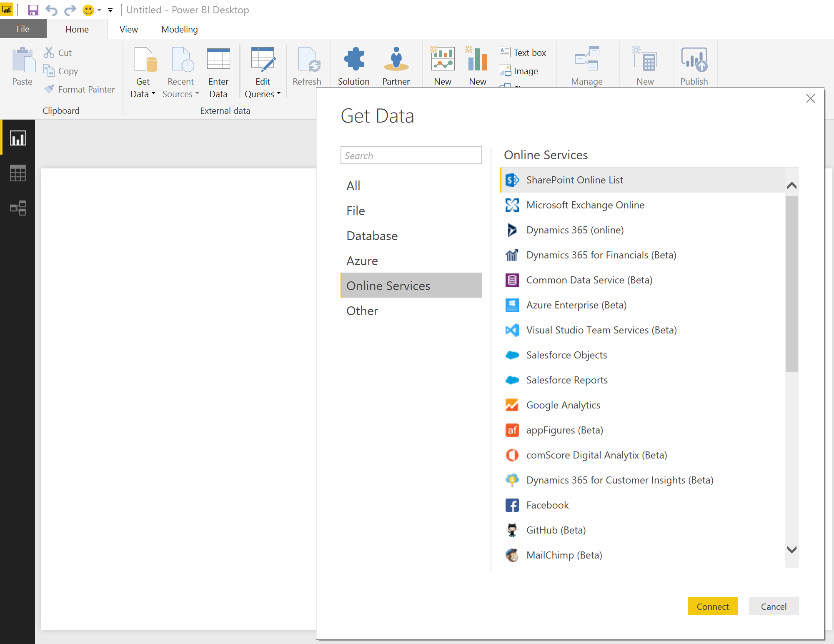Image resolution: width=834 pixels, height=644 pixels.
Task: Switch to the View ribbon tab
Action: point(129,30)
